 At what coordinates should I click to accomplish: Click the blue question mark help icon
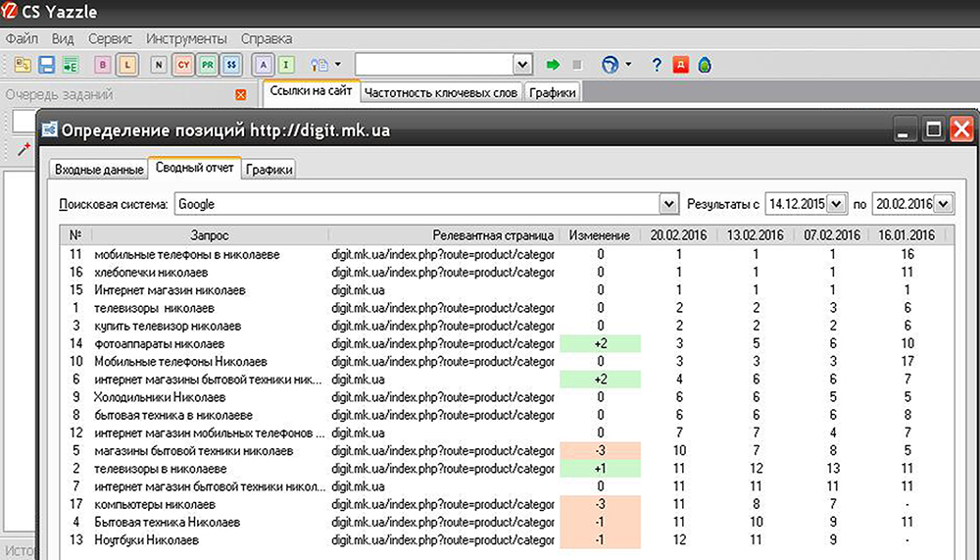click(x=657, y=65)
